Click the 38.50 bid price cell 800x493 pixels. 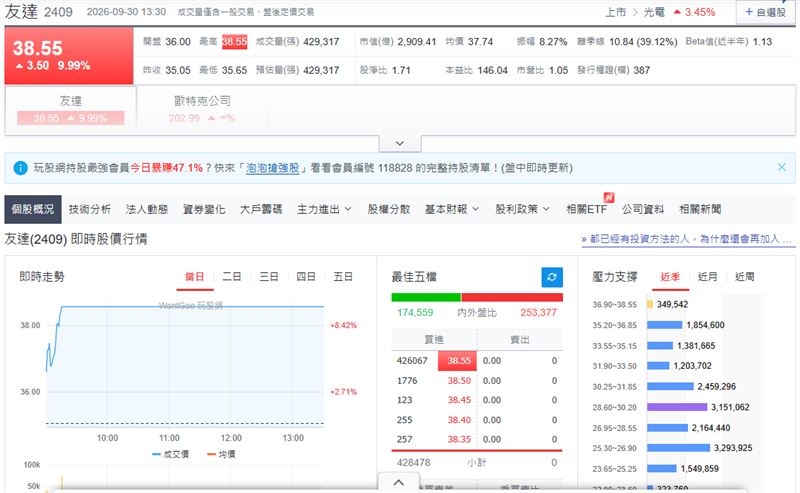coord(459,381)
